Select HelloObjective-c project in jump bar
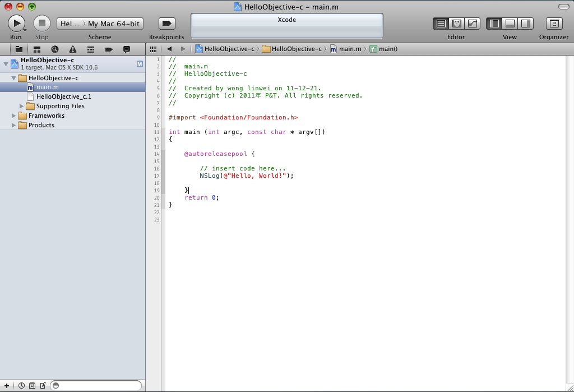This screenshot has width=574, height=392. tap(225, 49)
